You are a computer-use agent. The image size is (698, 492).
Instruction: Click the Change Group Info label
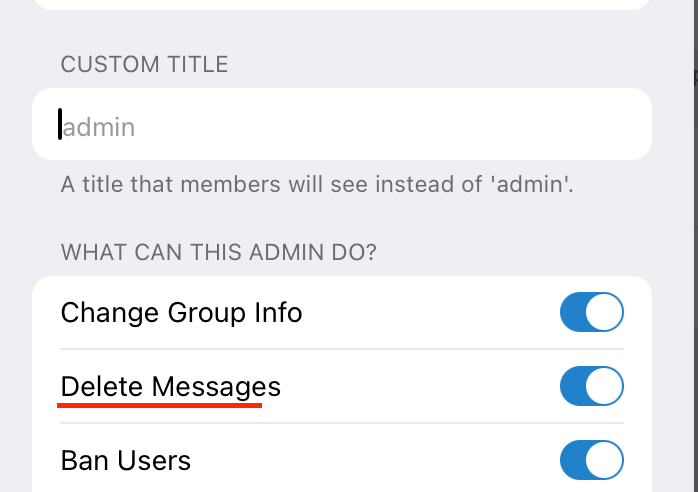tap(181, 312)
